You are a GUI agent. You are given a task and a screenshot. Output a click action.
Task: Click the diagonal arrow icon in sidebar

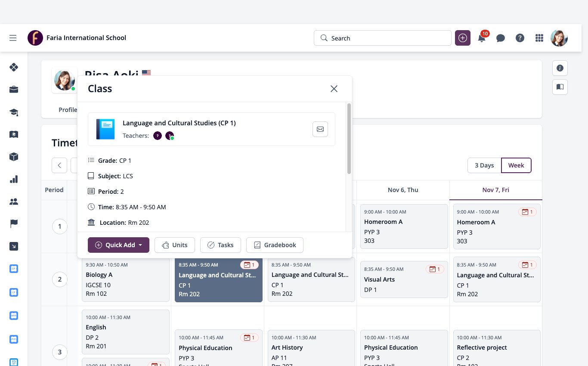[x=14, y=246]
